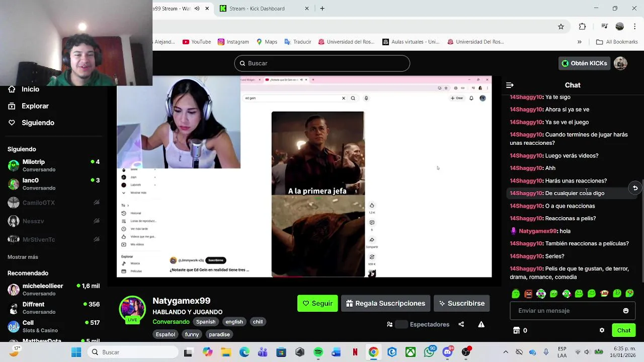The height and width of the screenshot is (362, 644).
Task: Open offline channel MrStivenTc
Action: point(53,240)
